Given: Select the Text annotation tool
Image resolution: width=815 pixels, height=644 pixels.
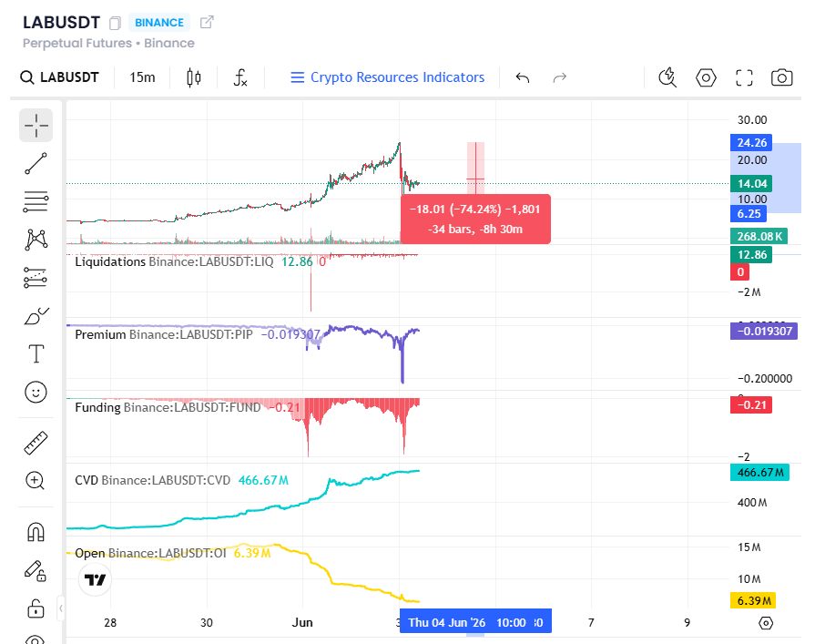Looking at the screenshot, I should pos(36,354).
